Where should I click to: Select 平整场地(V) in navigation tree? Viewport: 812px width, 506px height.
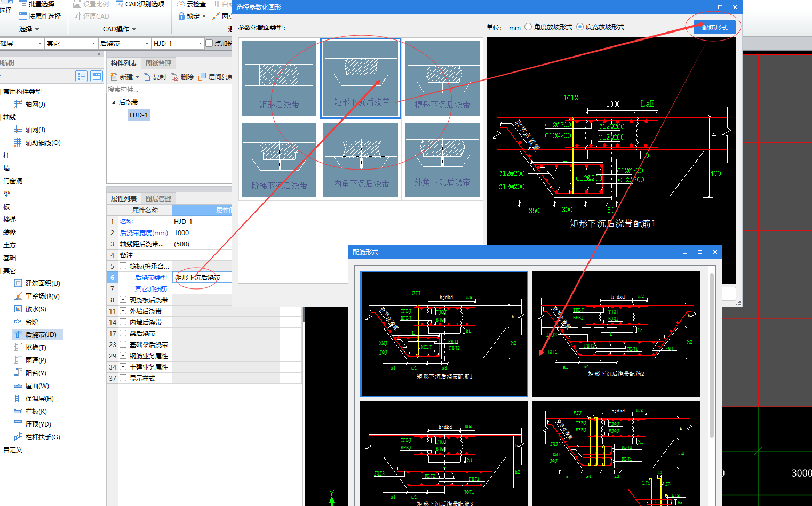(x=37, y=296)
